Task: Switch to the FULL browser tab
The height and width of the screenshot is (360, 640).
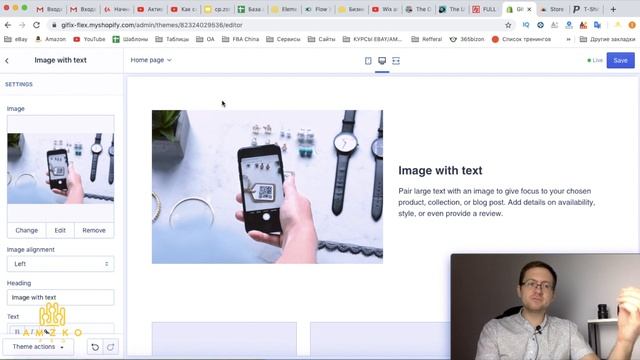Action: 485,9
